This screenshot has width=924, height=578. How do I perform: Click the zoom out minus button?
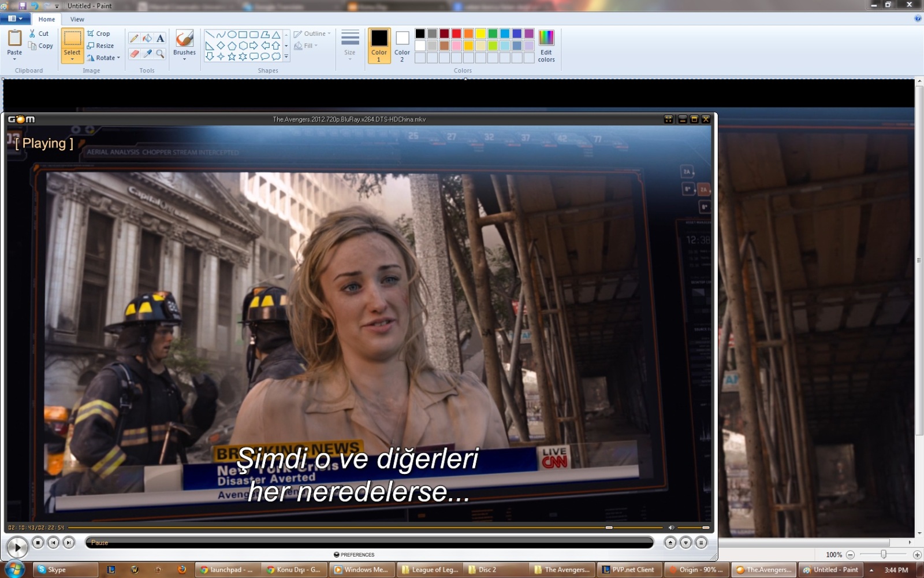(x=850, y=555)
